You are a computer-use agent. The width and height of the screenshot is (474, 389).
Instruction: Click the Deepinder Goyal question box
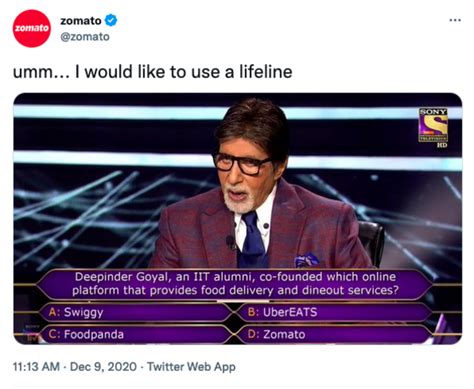coord(235,284)
